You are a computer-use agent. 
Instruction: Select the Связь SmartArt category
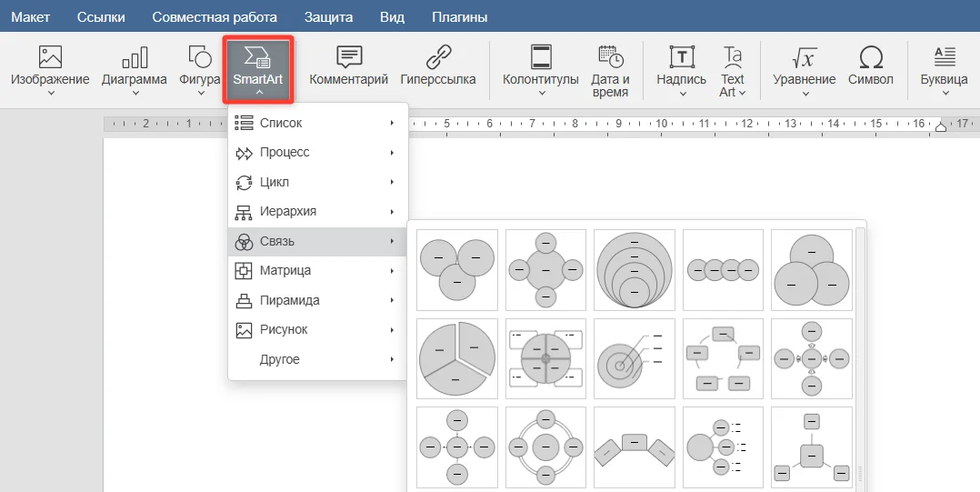317,241
